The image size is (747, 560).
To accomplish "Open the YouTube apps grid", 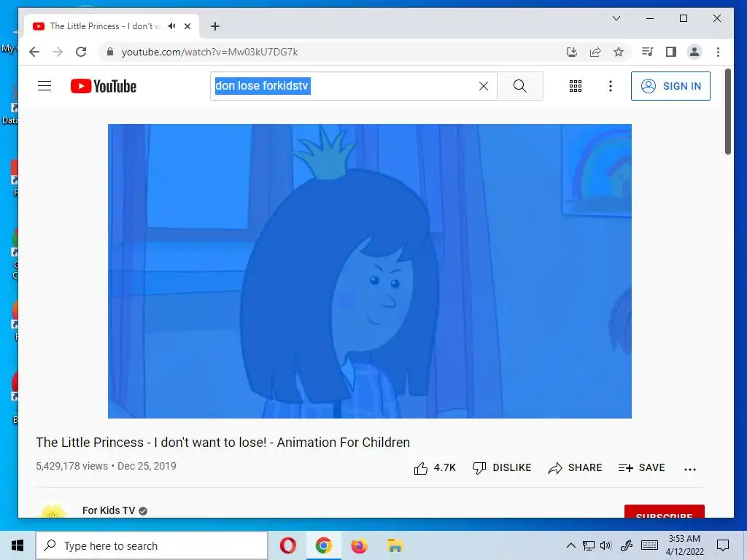I will (576, 86).
